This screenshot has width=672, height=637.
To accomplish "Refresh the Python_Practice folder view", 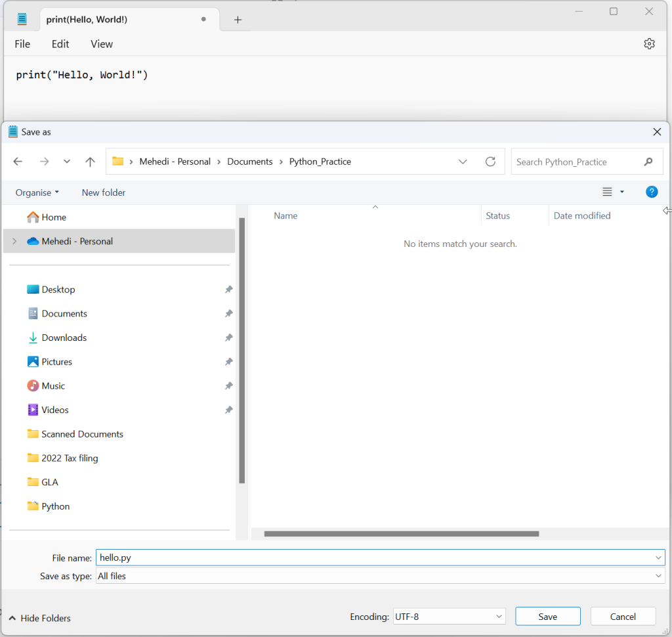I will tap(490, 162).
